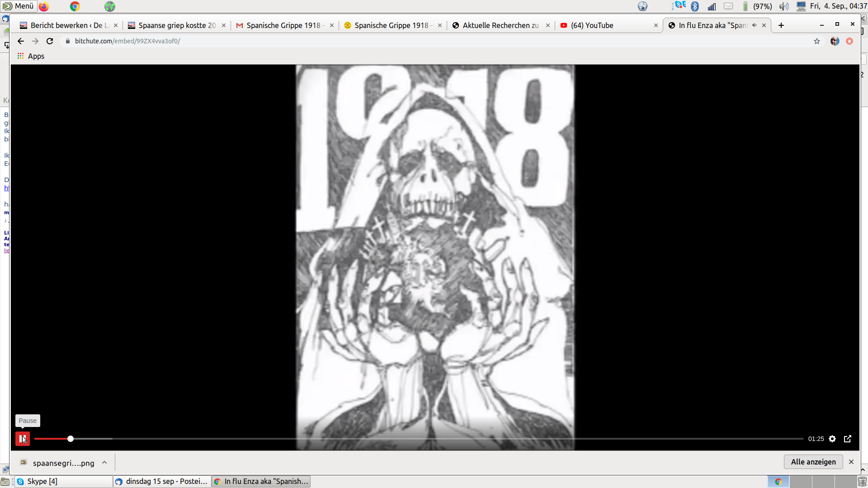
Task: Open the Menü system menu
Action: pyautogui.click(x=19, y=6)
